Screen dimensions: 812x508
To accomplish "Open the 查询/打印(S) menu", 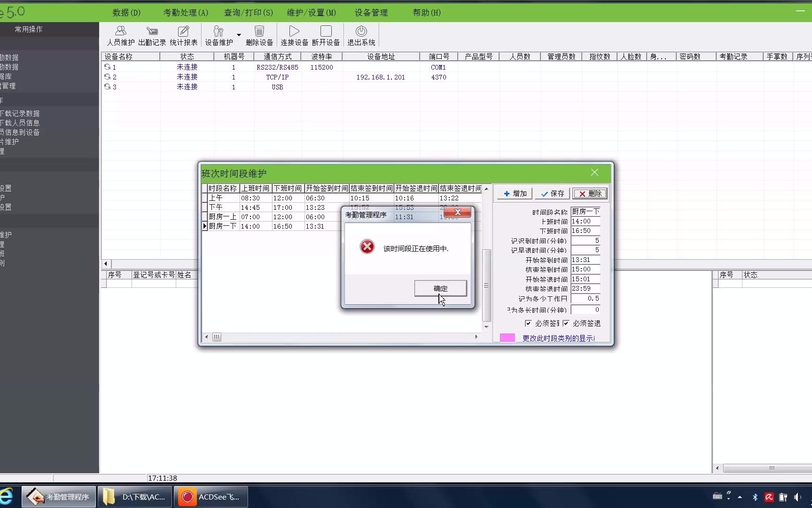I will coord(248,13).
